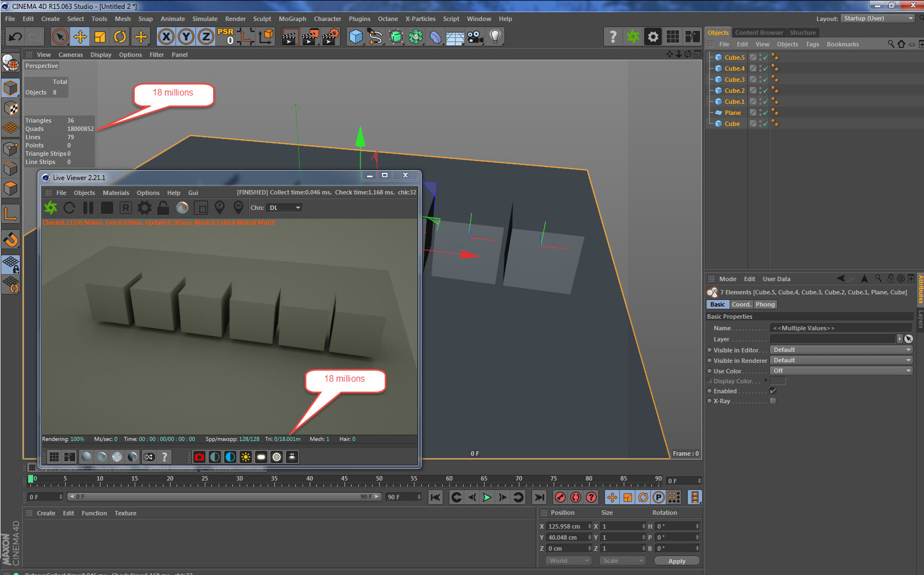Open the Use Color dropdown
This screenshot has height=575, width=924.
tap(841, 371)
